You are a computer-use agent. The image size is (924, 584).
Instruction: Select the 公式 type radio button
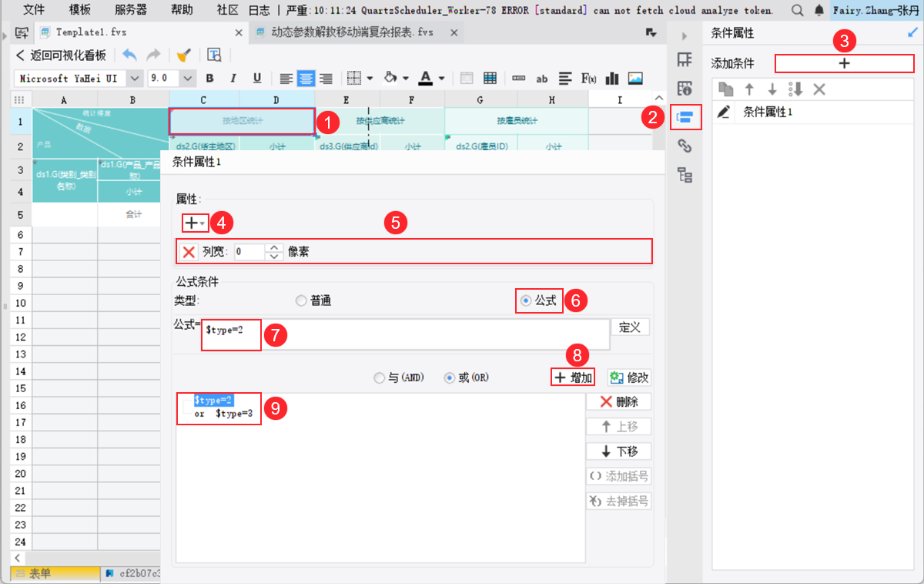point(526,301)
